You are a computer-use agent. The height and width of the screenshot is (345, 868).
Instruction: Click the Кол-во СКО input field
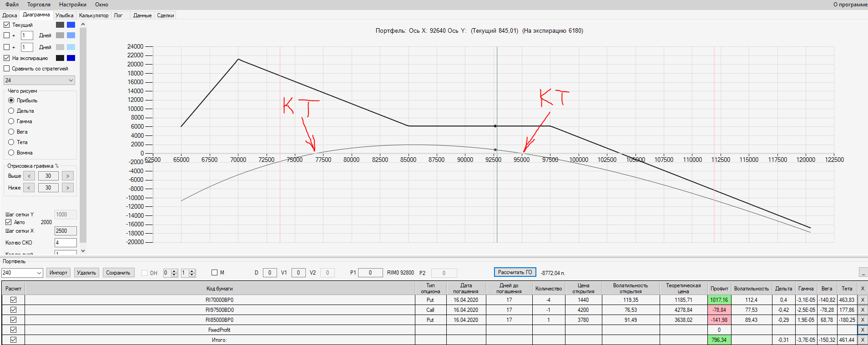click(66, 243)
